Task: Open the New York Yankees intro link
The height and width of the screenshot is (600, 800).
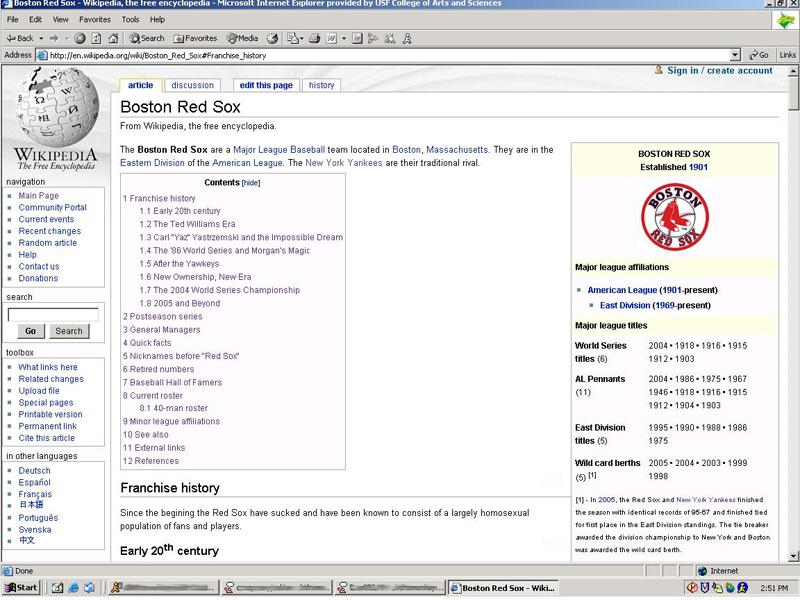Action: point(343,163)
